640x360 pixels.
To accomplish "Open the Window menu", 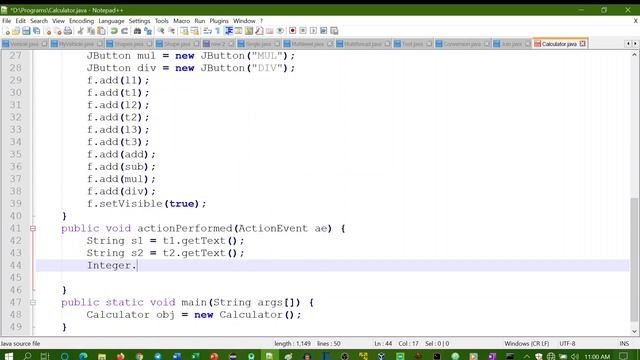I will tap(244, 21).
